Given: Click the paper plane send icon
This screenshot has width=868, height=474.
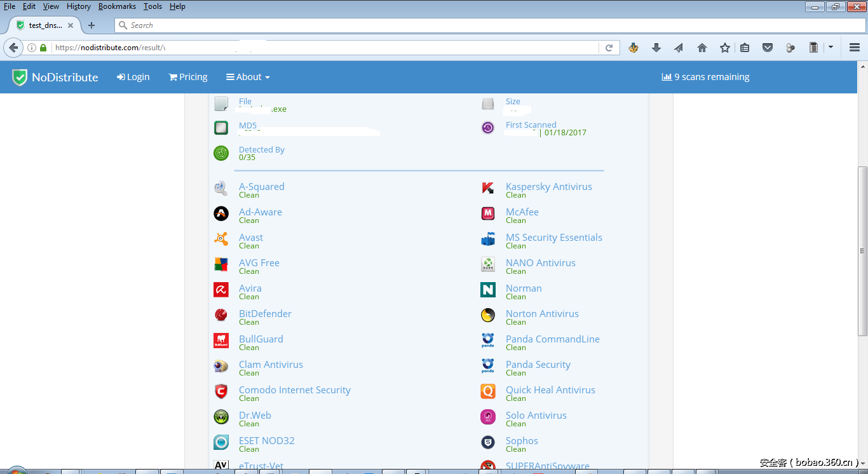Looking at the screenshot, I should pyautogui.click(x=679, y=48).
